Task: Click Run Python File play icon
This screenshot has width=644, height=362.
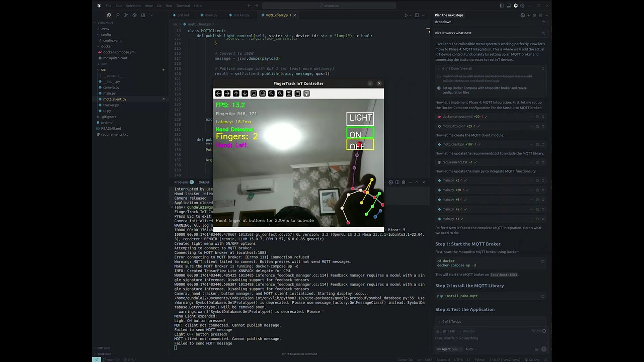Action: tap(406, 15)
